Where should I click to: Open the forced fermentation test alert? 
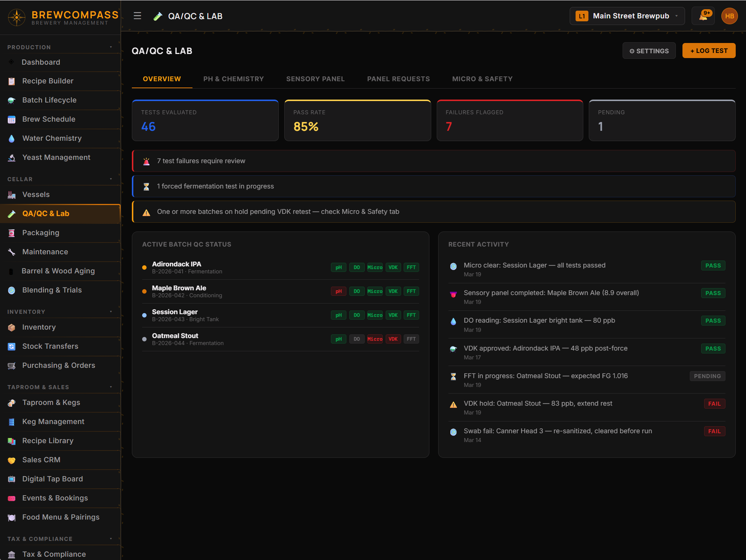[x=433, y=186]
